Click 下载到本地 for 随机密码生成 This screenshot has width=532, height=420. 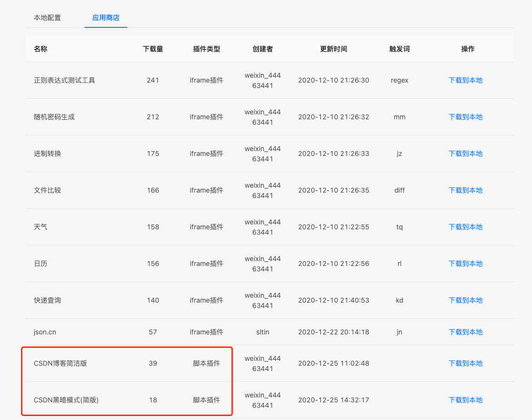(x=466, y=117)
